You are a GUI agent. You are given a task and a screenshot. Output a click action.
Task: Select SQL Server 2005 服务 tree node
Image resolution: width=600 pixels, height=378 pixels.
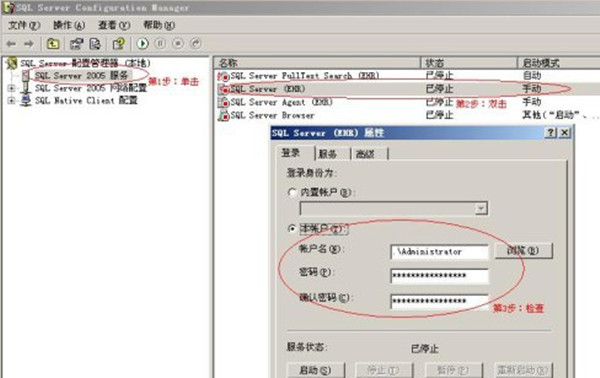pyautogui.click(x=81, y=75)
